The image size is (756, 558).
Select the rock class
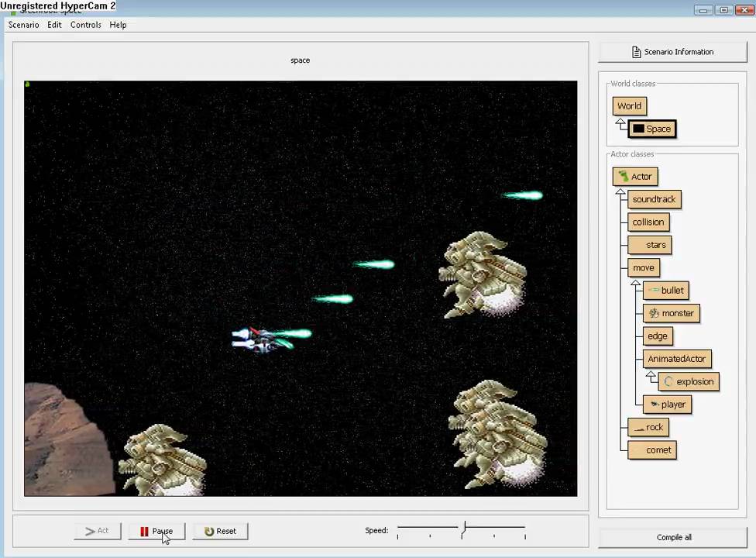click(648, 427)
